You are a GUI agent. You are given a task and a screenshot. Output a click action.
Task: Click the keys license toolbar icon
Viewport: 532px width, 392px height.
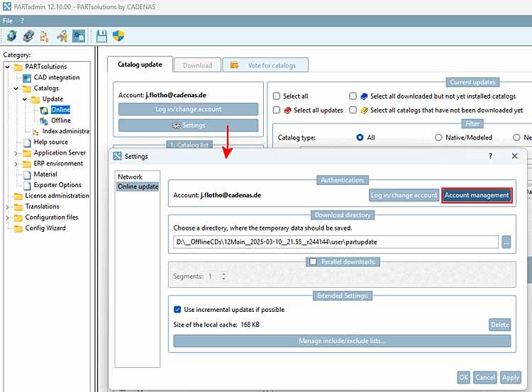pyautogui.click(x=62, y=36)
